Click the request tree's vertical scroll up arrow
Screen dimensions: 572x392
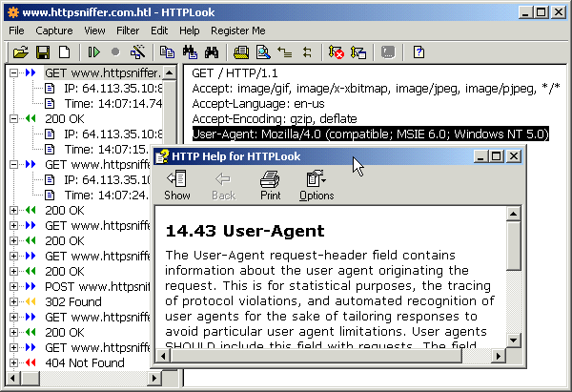click(169, 72)
